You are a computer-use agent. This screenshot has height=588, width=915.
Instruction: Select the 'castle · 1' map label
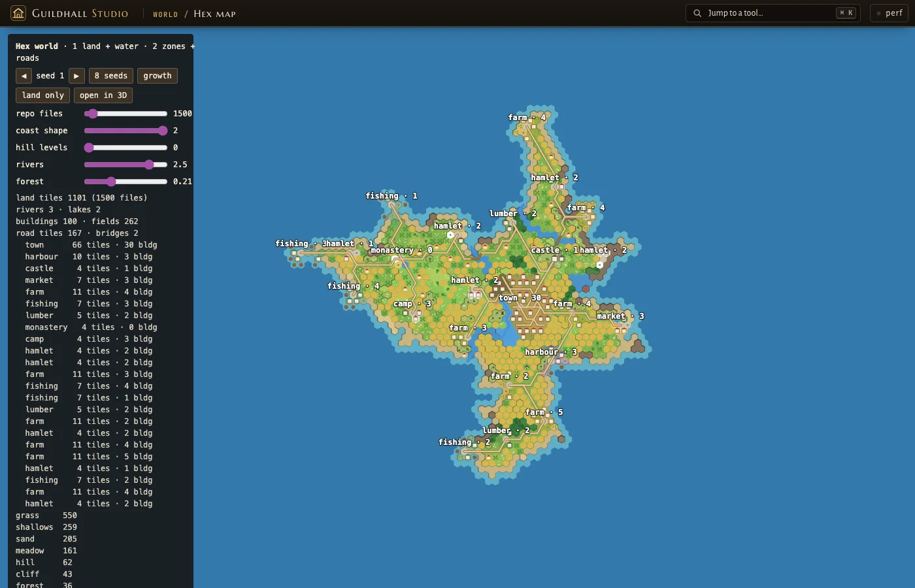[554, 250]
